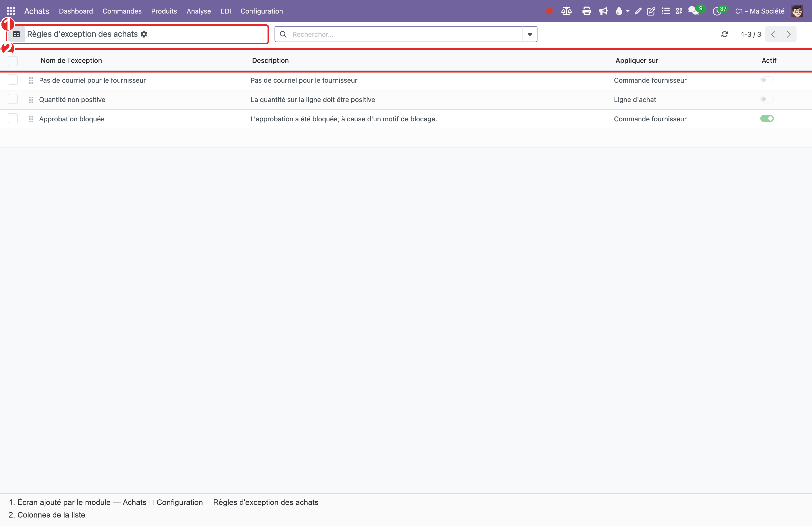This screenshot has width=812, height=526.
Task: Open the Configuration menu
Action: point(262,11)
